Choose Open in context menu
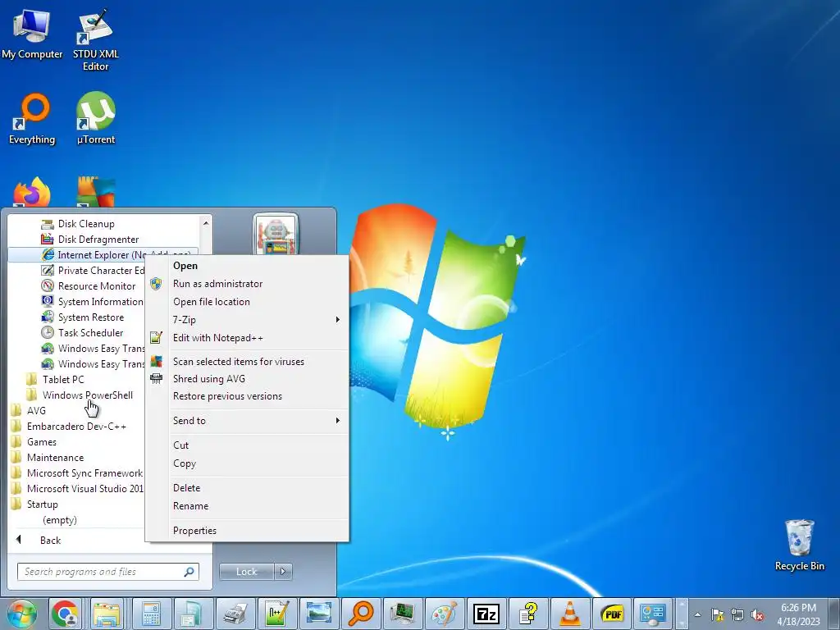The height and width of the screenshot is (630, 840). [x=247, y=266]
